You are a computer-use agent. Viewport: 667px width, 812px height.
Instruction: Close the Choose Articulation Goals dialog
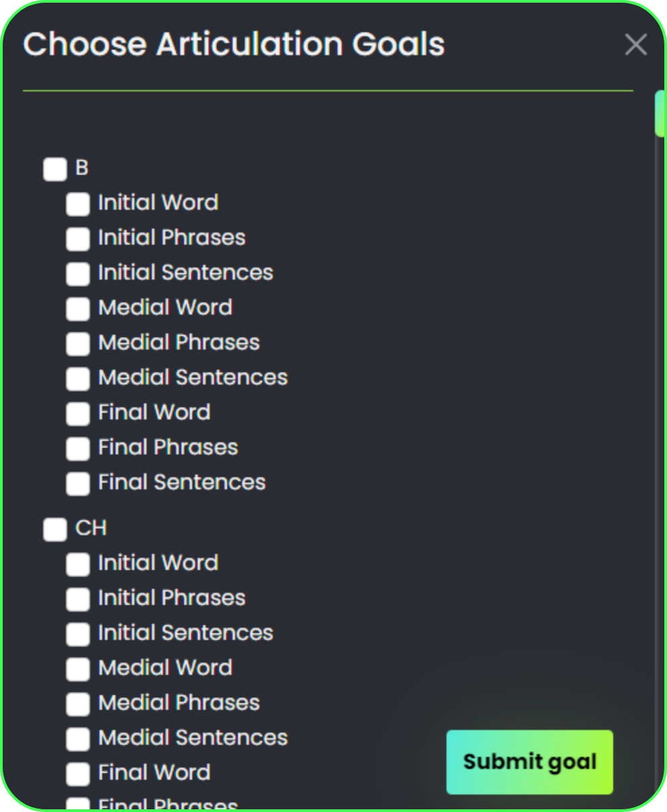coord(635,45)
